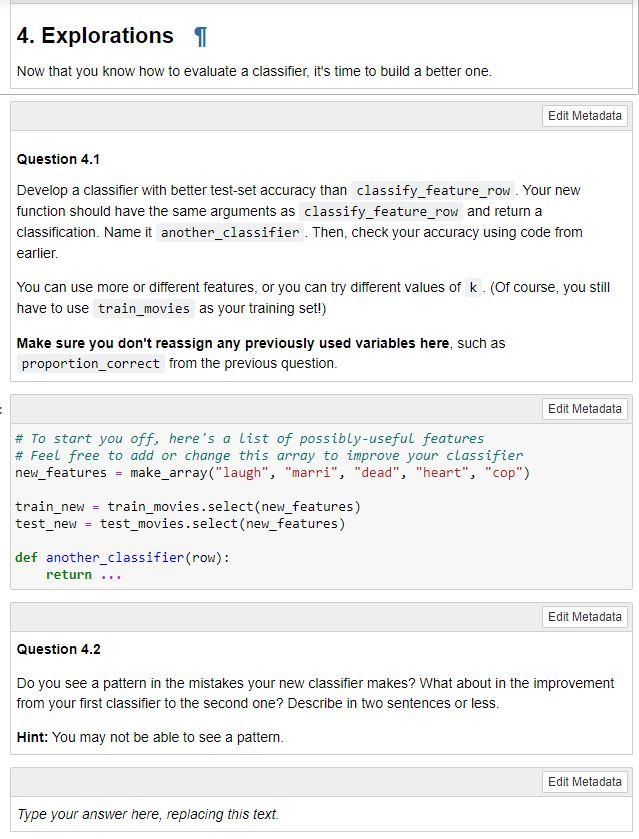Click the bold 'Make sure you don't reassign' sentence
This screenshot has width=639, height=839.
click(233, 343)
